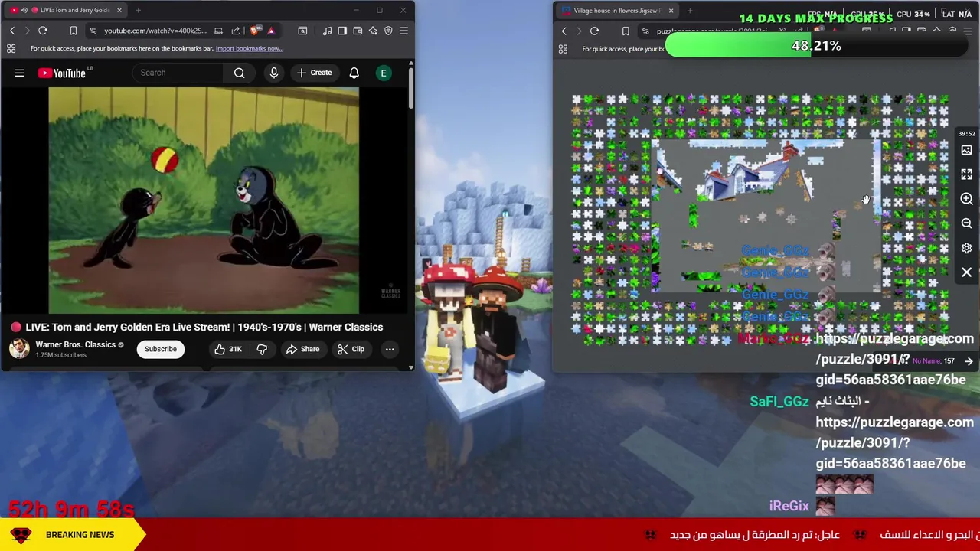
Task: Focus the YouTube Search field
Action: [x=180, y=73]
